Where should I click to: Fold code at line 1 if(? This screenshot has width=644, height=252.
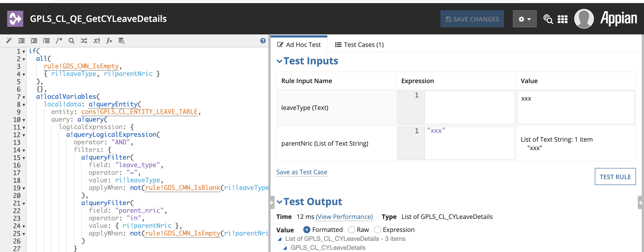point(24,52)
